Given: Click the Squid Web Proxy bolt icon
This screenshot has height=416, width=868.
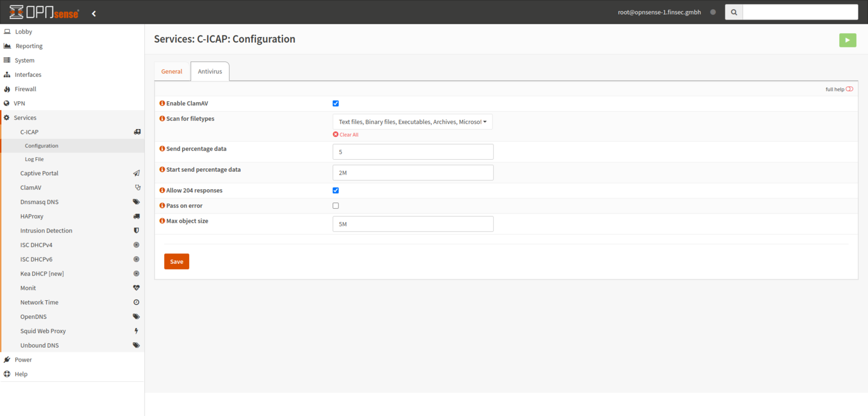Looking at the screenshot, I should 136,331.
